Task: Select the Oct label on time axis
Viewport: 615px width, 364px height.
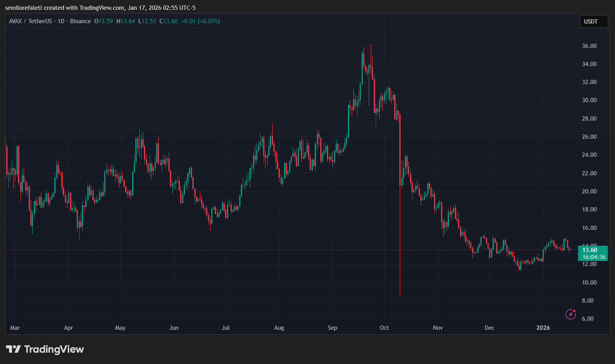Action: point(384,328)
